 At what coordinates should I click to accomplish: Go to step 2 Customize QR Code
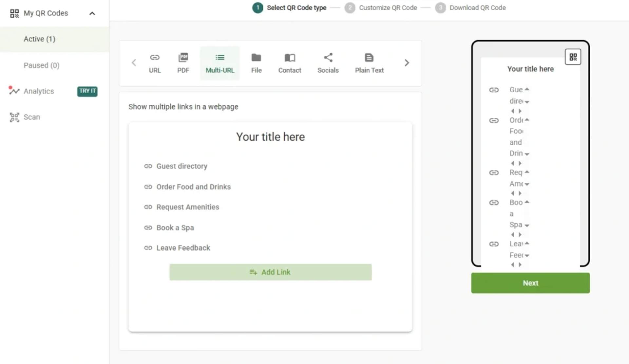pos(381,8)
